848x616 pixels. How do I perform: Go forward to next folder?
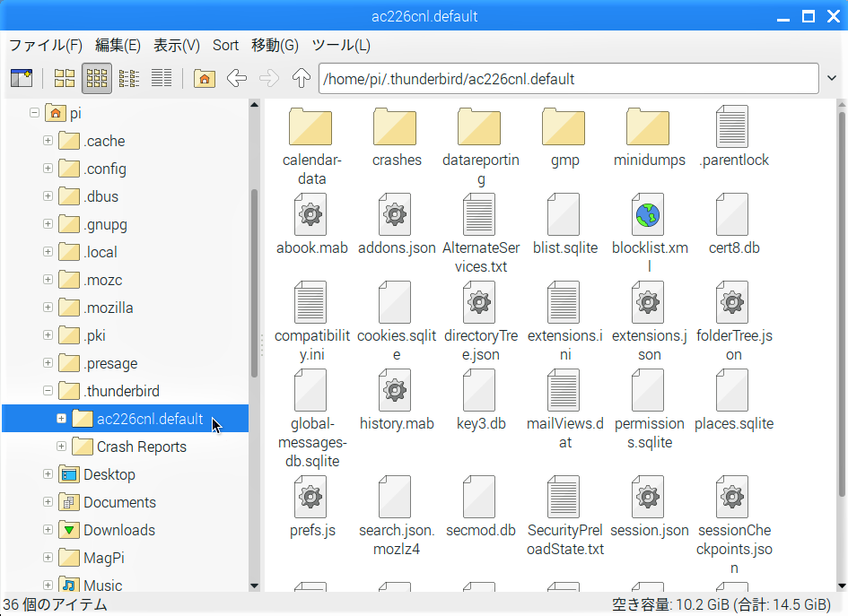tap(269, 78)
